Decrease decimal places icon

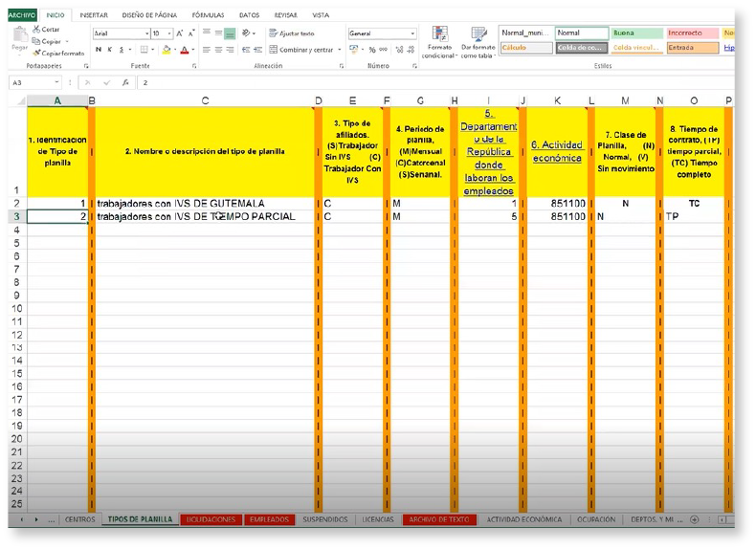pyautogui.click(x=411, y=50)
